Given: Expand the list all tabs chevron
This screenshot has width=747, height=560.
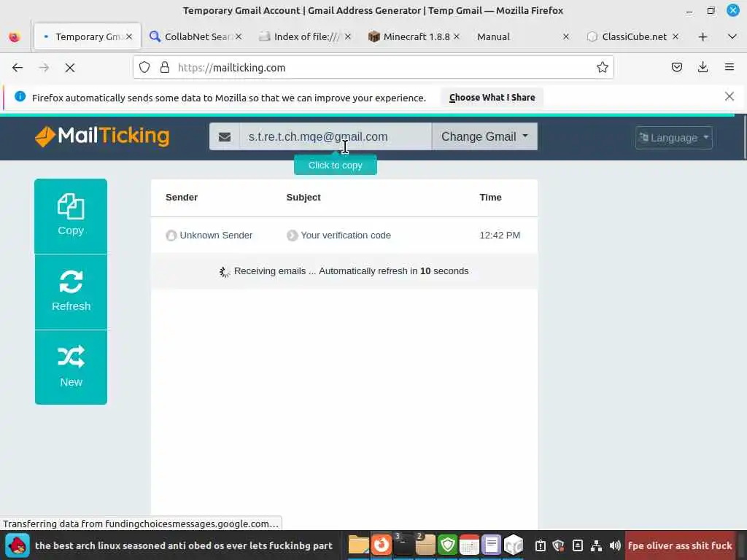Looking at the screenshot, I should point(732,36).
